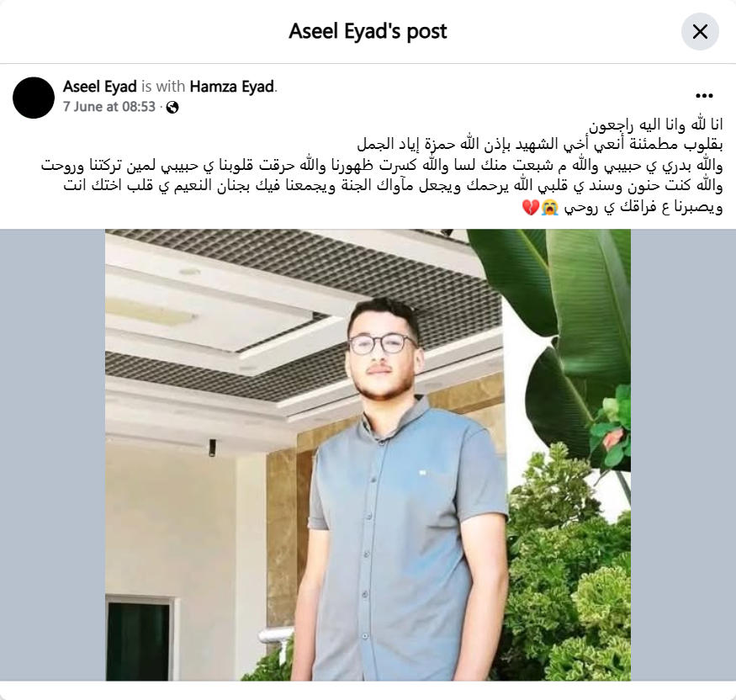Click the grey area left of photo
The height and width of the screenshot is (700, 736).
tap(52, 455)
